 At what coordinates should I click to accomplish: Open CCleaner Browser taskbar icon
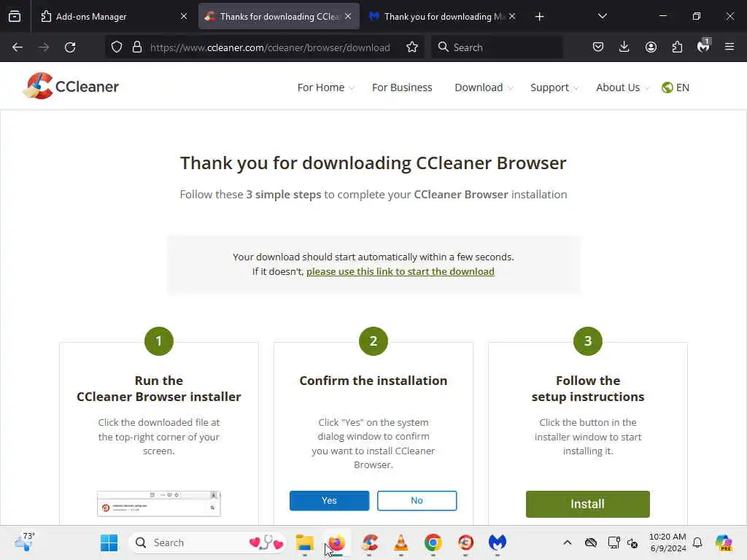click(465, 542)
